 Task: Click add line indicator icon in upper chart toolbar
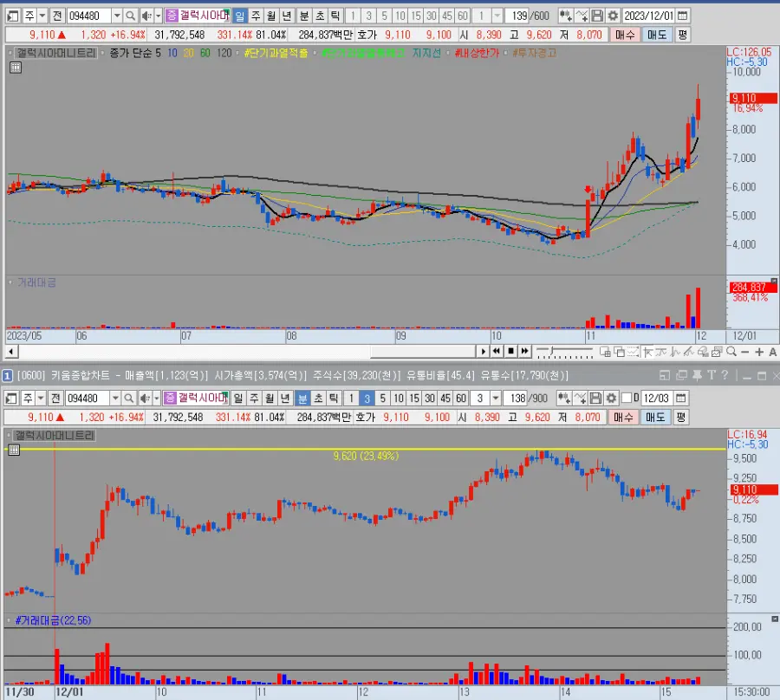coord(582,16)
